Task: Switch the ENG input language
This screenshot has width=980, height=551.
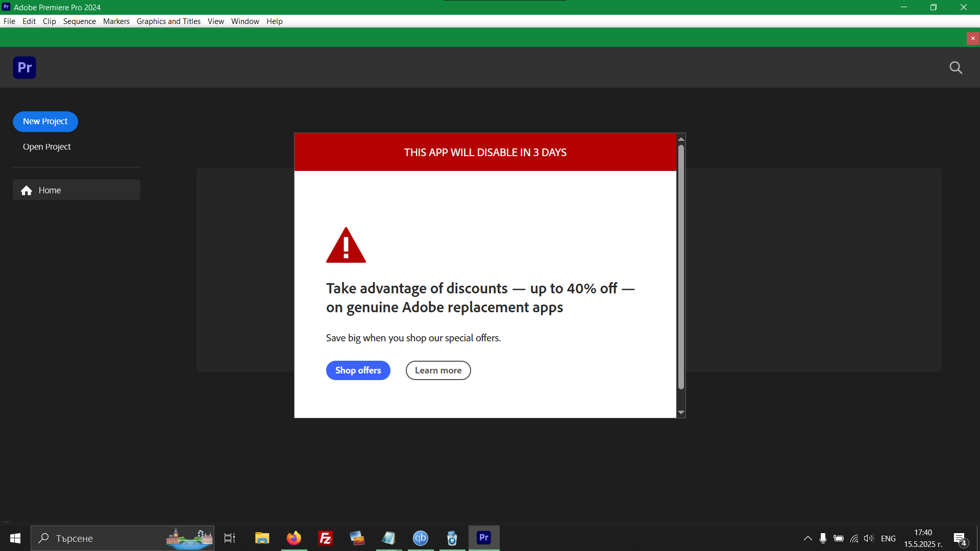Action: (888, 539)
